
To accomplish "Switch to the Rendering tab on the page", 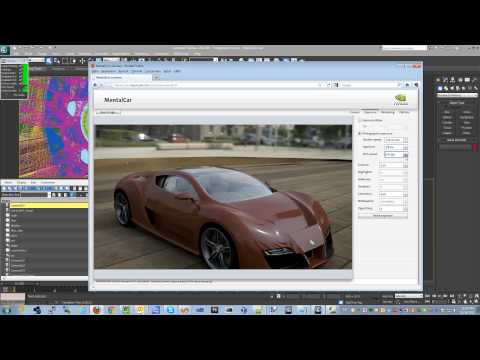I will [x=388, y=112].
